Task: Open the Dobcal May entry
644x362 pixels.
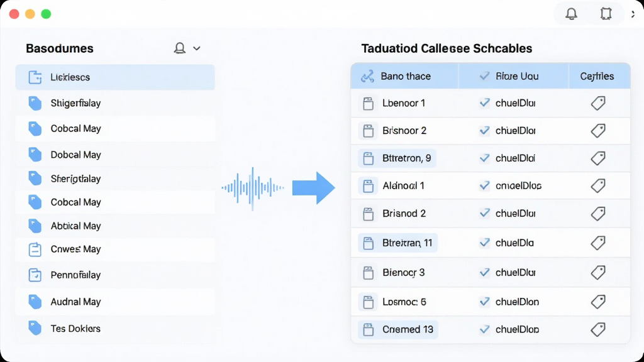Action: (115, 155)
